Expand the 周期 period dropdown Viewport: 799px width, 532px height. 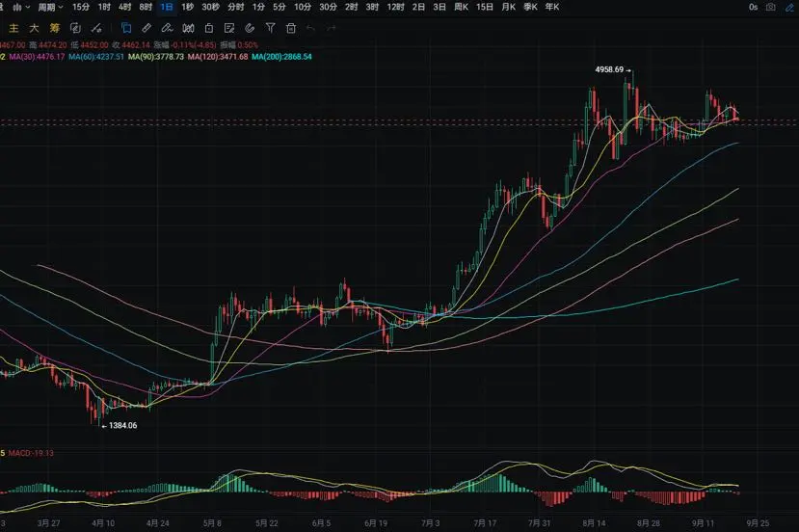tap(50, 7)
